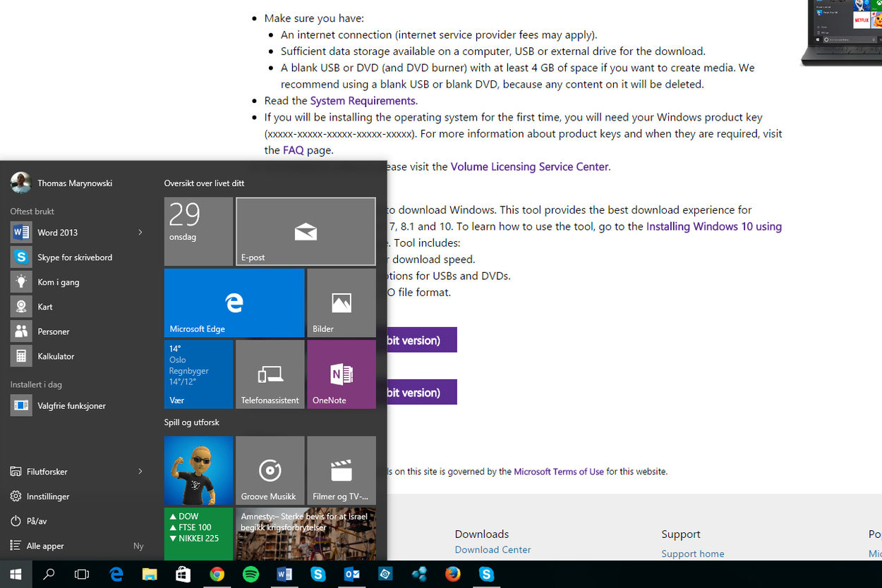882x588 pixels.
Task: Open Outlook from the taskbar
Action: [x=352, y=574]
